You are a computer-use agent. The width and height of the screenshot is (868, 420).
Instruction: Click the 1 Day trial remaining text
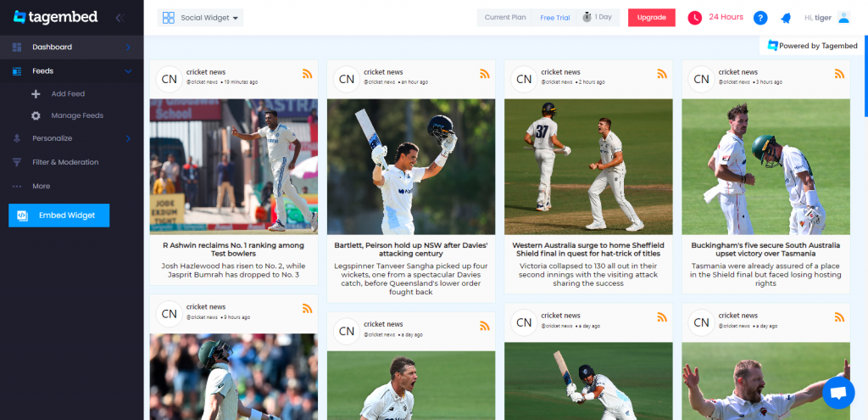(x=604, y=17)
